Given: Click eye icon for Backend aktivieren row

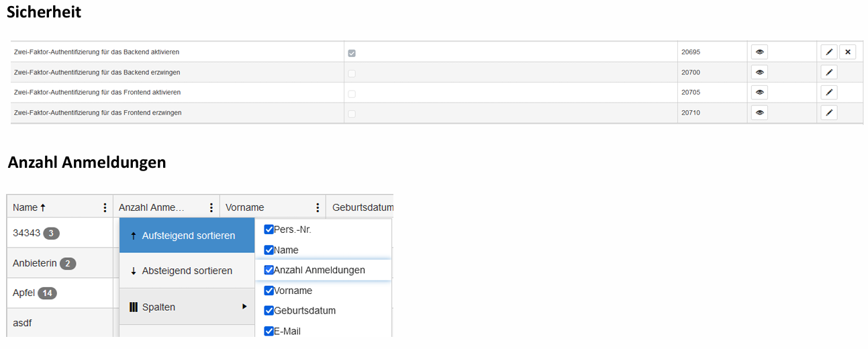Looking at the screenshot, I should click(759, 52).
